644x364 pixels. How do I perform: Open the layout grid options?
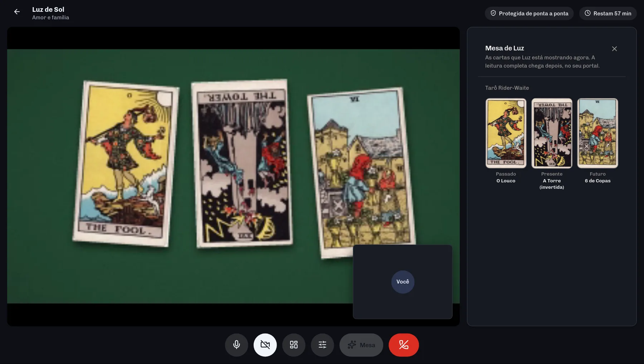(294, 345)
